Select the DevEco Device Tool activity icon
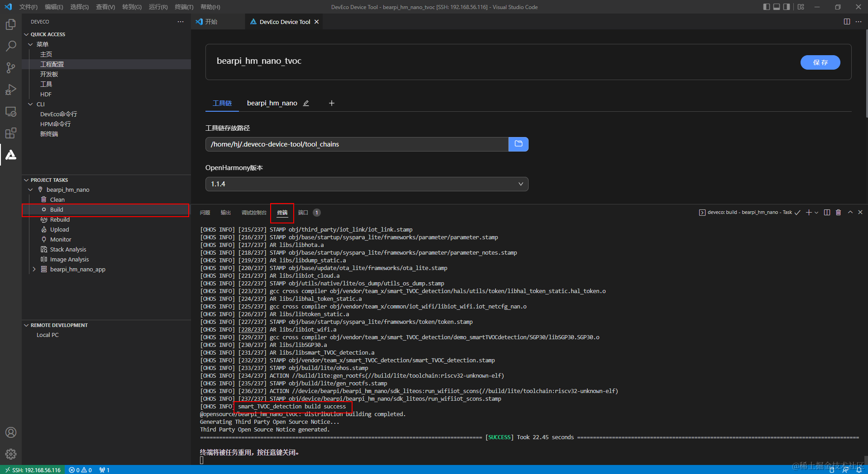 point(11,155)
